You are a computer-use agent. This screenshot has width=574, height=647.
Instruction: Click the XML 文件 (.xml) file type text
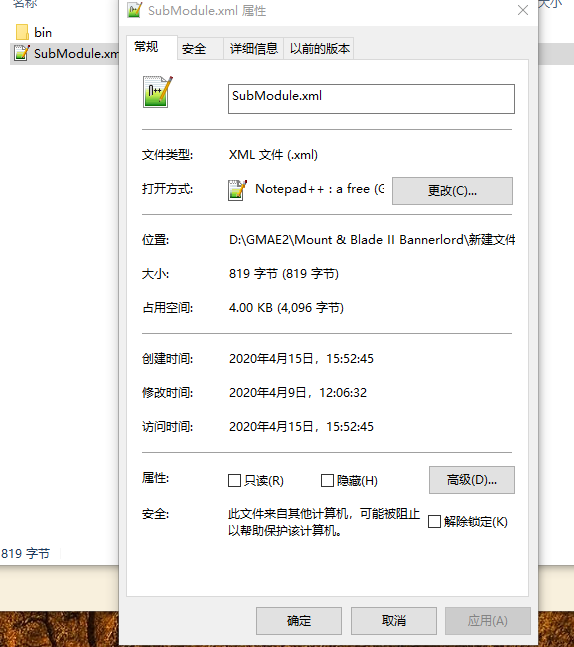point(273,155)
